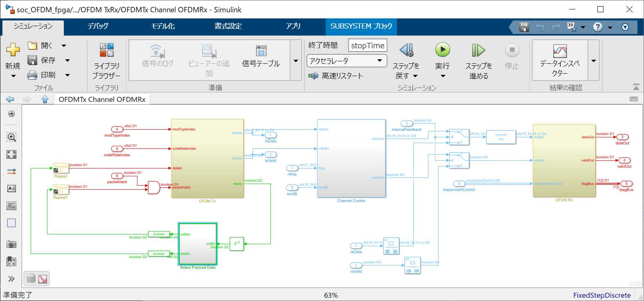
Task: Open the Signal Table
Action: (x=261, y=55)
